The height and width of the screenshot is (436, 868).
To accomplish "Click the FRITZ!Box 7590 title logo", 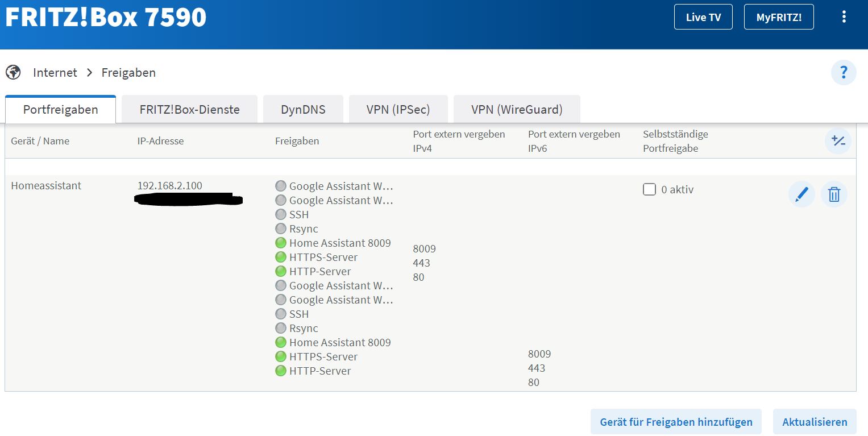I will click(x=106, y=17).
